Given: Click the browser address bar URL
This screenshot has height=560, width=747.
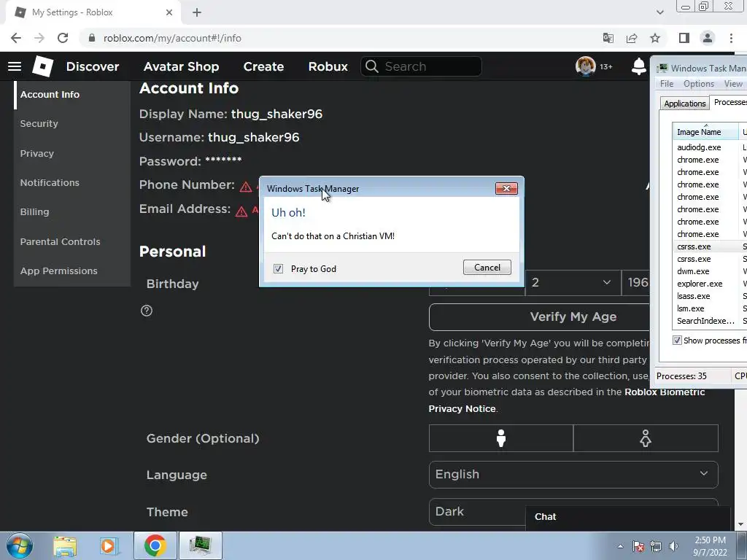Looking at the screenshot, I should tap(172, 38).
